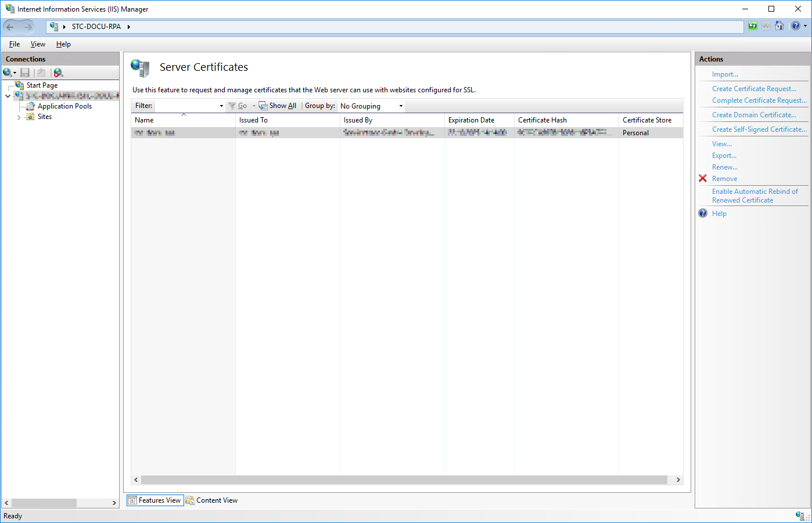Click the IIS icon in status bar
Viewport: 812px width, 523px height.
pyautogui.click(x=800, y=515)
